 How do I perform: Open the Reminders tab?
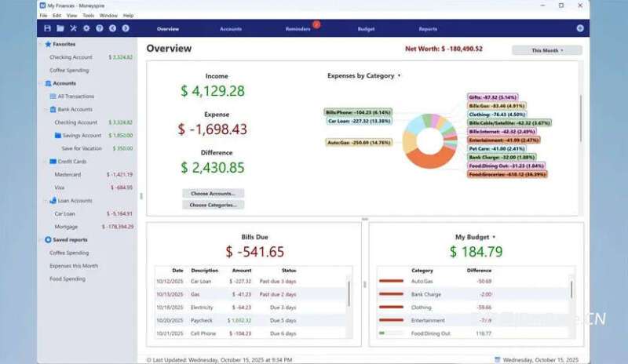point(298,29)
